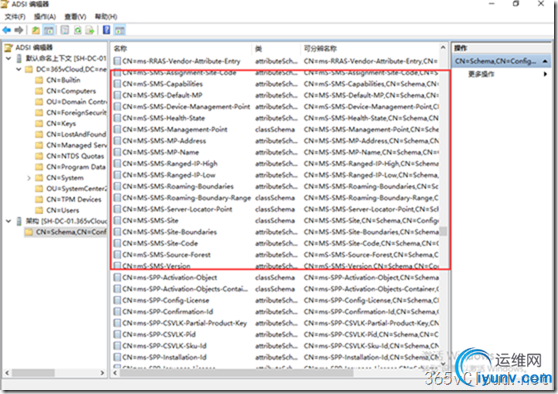Collapse the CN=Schema,CN=Config actions section
The width and height of the screenshot is (558, 394).
click(545, 61)
